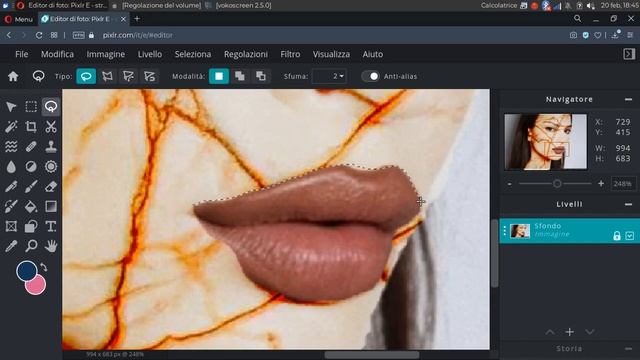Collapse the right side panel
640x360 pixels.
click(629, 54)
